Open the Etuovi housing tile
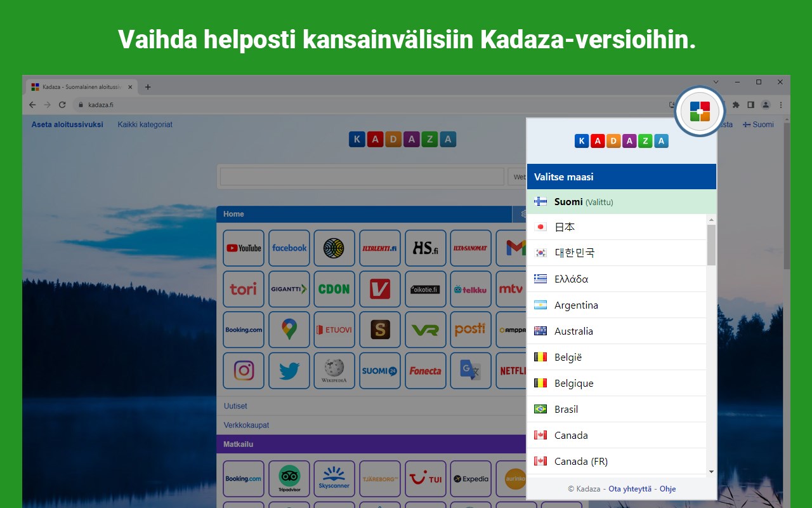 pos(334,330)
